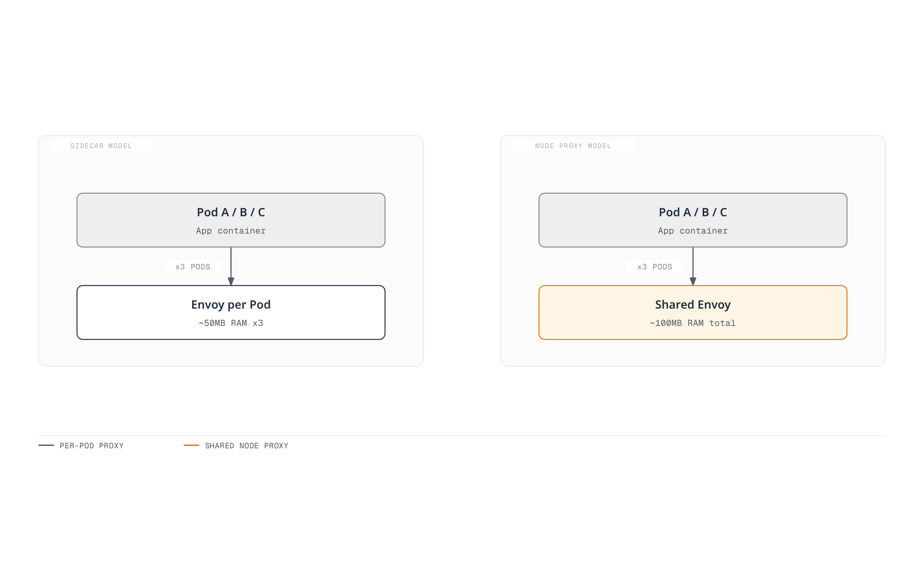Click the ~100MB RAM total text
924x578 pixels.
click(x=693, y=323)
